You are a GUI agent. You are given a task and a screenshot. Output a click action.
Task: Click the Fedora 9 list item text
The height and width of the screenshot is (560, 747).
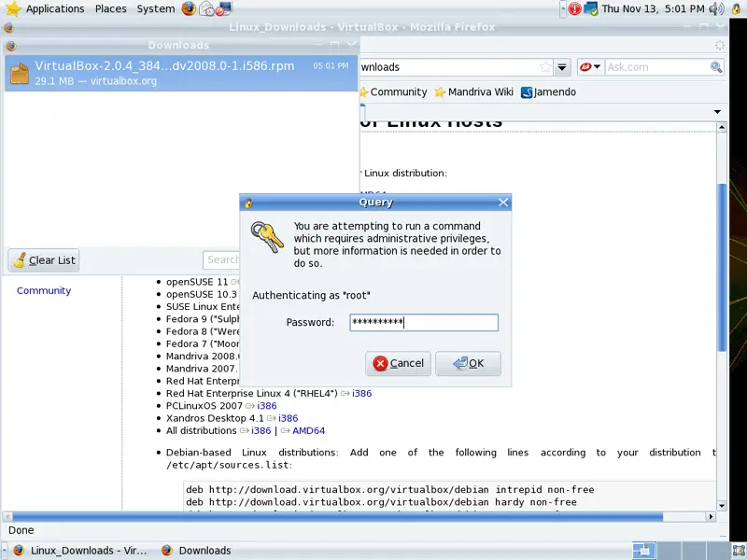203,319
